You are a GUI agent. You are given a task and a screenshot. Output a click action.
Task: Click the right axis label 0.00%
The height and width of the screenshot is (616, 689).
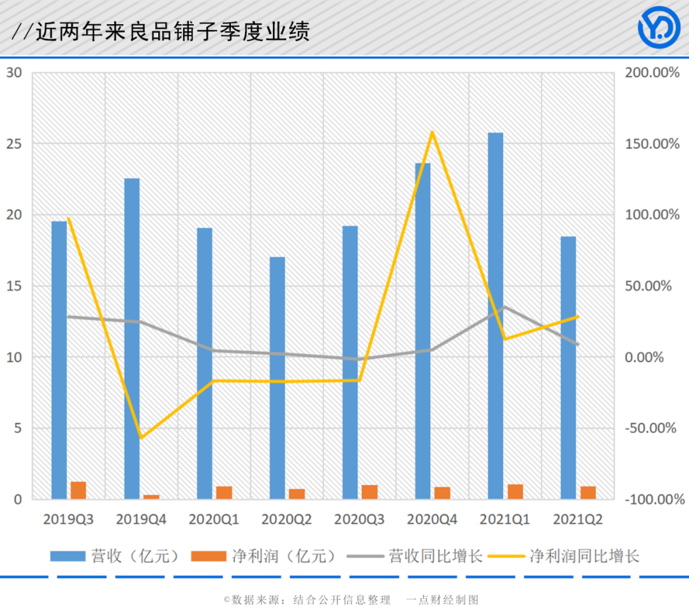644,357
